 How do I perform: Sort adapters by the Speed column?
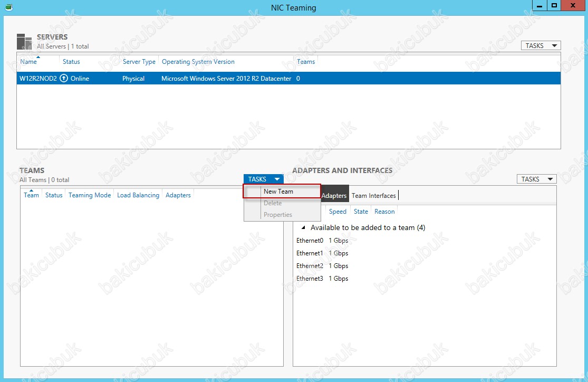point(338,212)
